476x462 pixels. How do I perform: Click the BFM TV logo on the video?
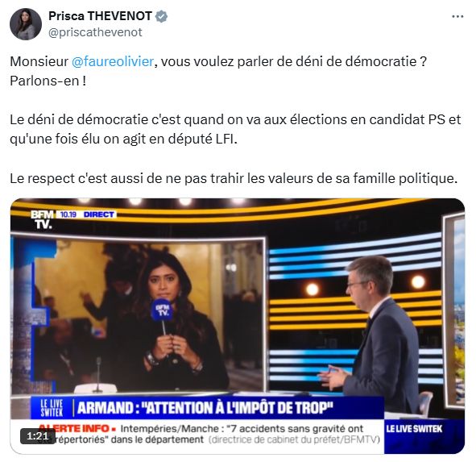[42, 219]
